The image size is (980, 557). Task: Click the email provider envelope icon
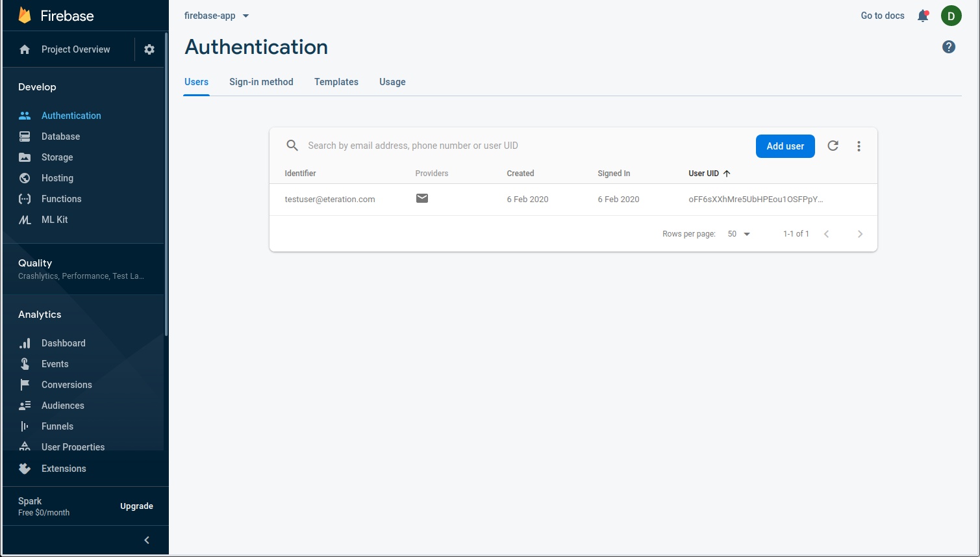coord(422,199)
